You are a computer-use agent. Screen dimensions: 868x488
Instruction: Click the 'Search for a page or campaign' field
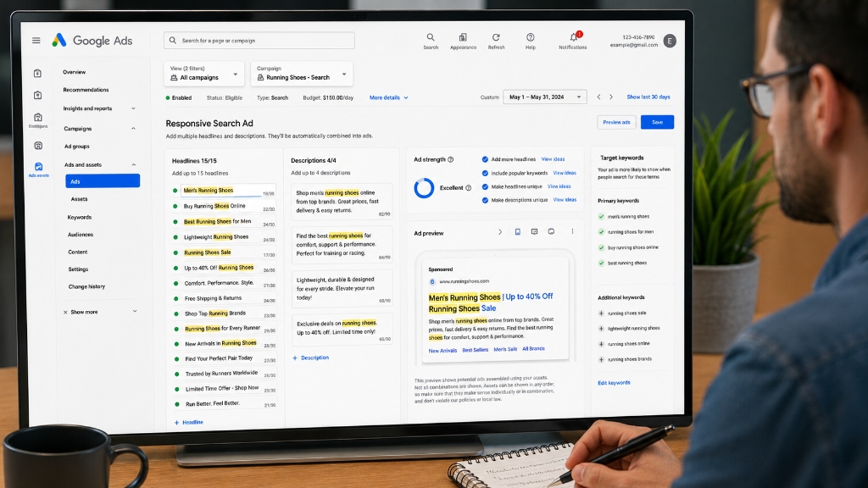(x=259, y=41)
